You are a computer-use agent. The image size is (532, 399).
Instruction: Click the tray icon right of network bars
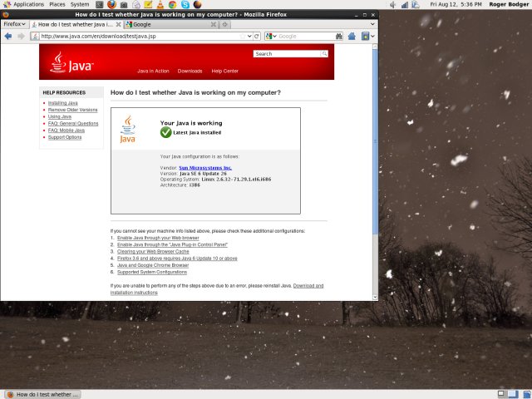coord(416,4)
